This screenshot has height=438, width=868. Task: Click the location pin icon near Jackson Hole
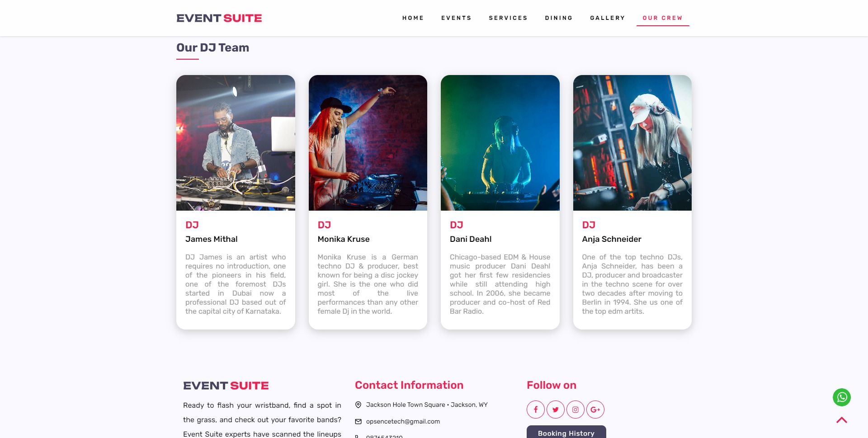click(358, 405)
